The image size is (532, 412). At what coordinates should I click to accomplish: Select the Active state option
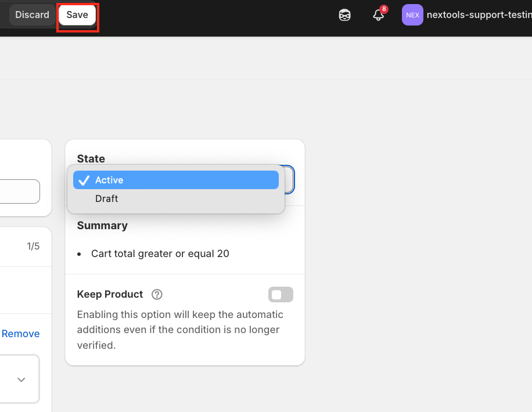coord(176,180)
